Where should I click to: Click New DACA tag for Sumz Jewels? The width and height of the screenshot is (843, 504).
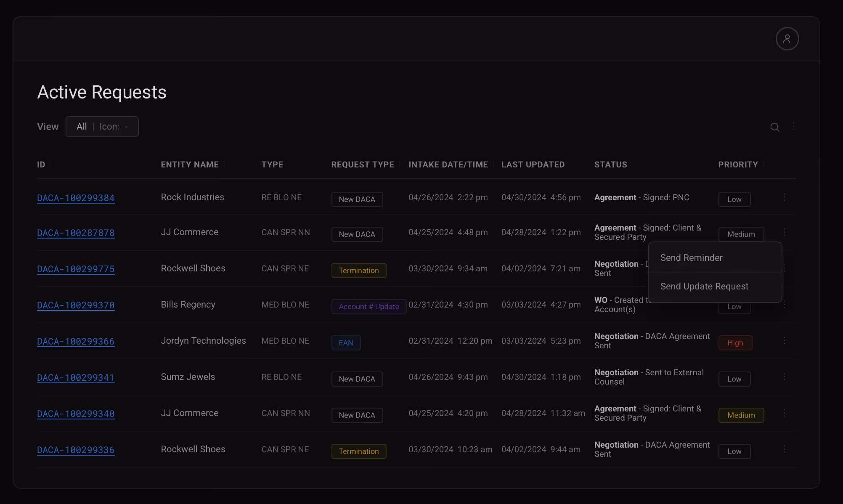point(357,379)
